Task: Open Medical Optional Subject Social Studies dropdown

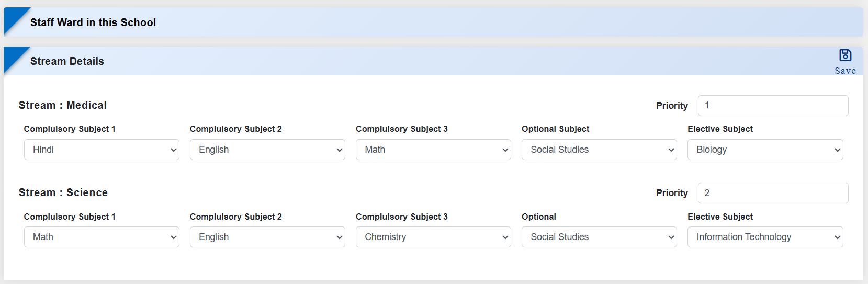Action: click(599, 150)
